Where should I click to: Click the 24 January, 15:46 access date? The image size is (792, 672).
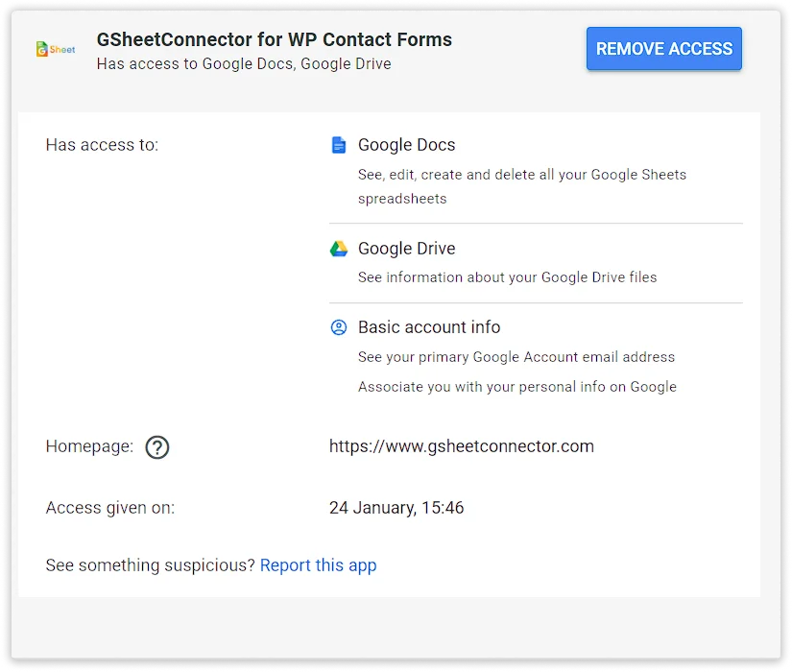(x=396, y=508)
